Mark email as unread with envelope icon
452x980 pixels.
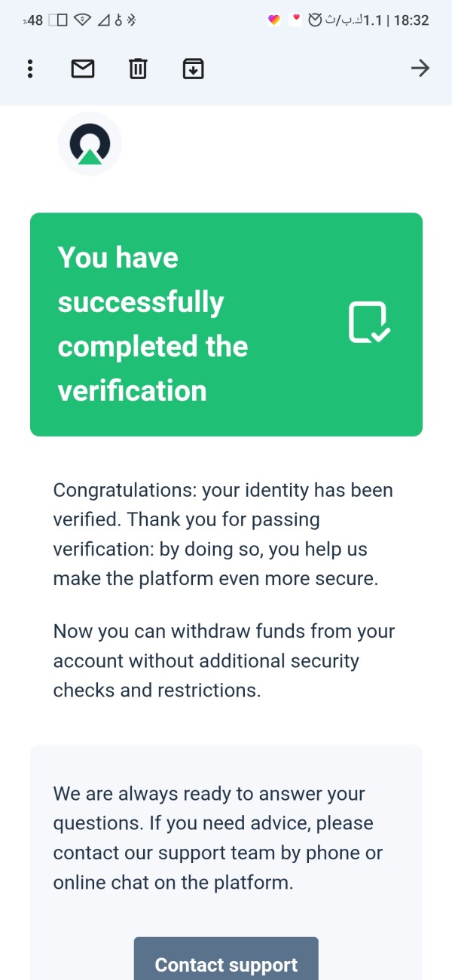82,69
